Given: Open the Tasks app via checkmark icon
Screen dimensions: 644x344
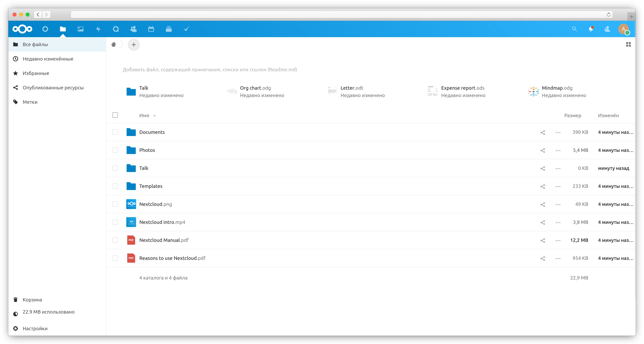Looking at the screenshot, I should coord(186,29).
